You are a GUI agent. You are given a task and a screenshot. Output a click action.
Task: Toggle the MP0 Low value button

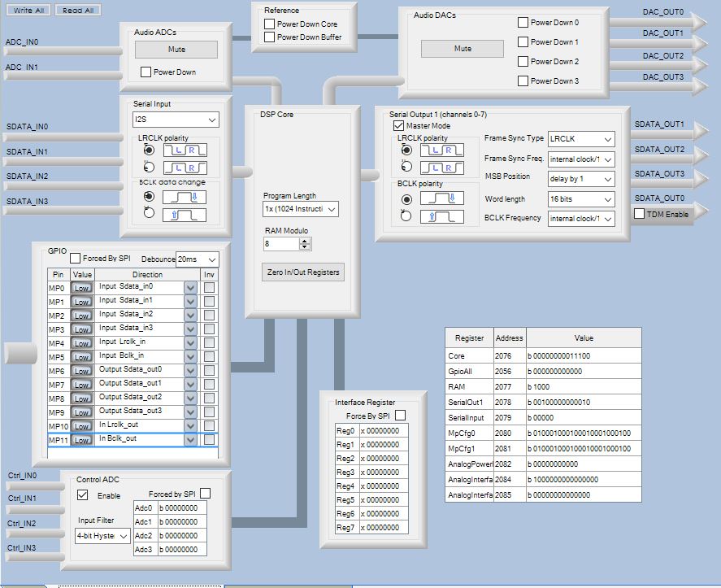point(81,288)
